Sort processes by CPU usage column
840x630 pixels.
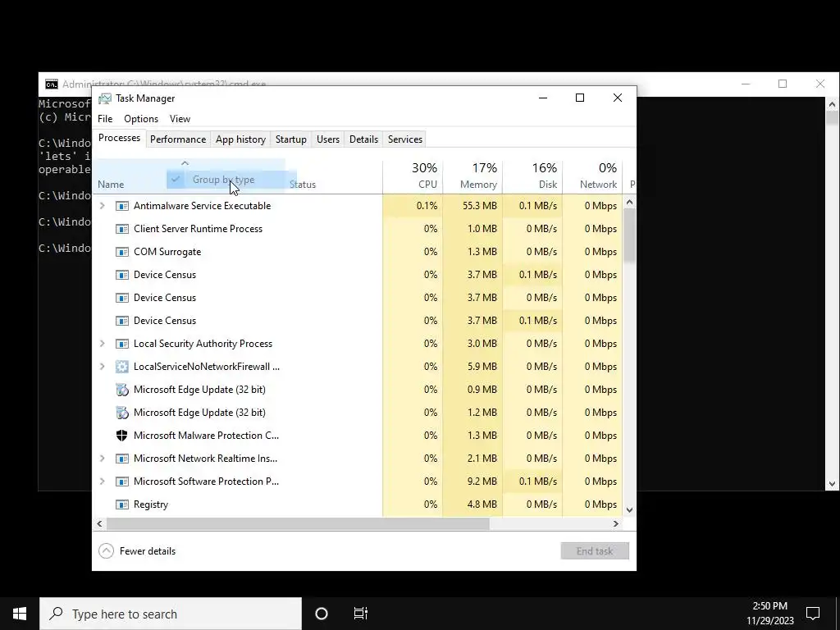(413, 176)
